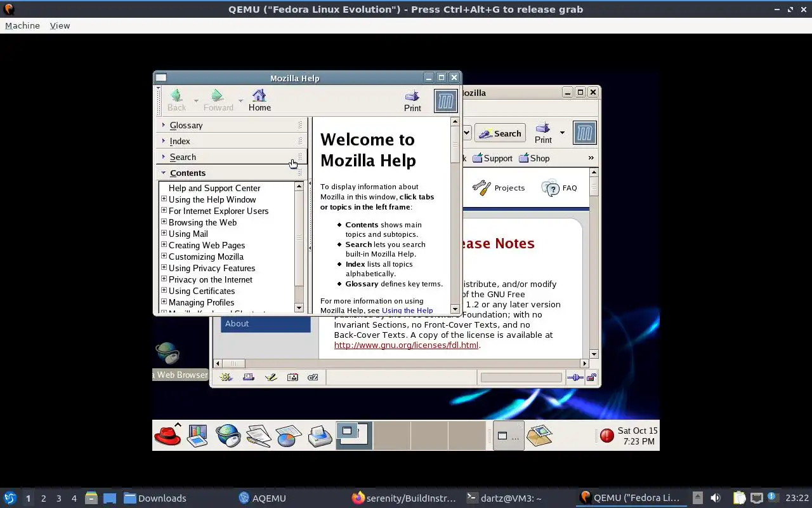Click the Print icon in Mozilla Help
812x508 pixels.
[412, 100]
